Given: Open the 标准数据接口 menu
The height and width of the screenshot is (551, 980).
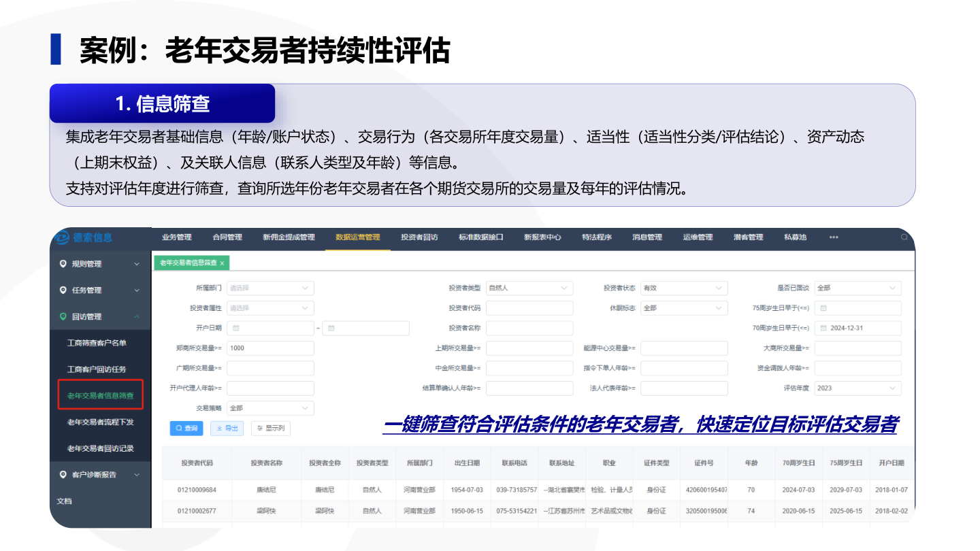Looking at the screenshot, I should click(x=481, y=237).
